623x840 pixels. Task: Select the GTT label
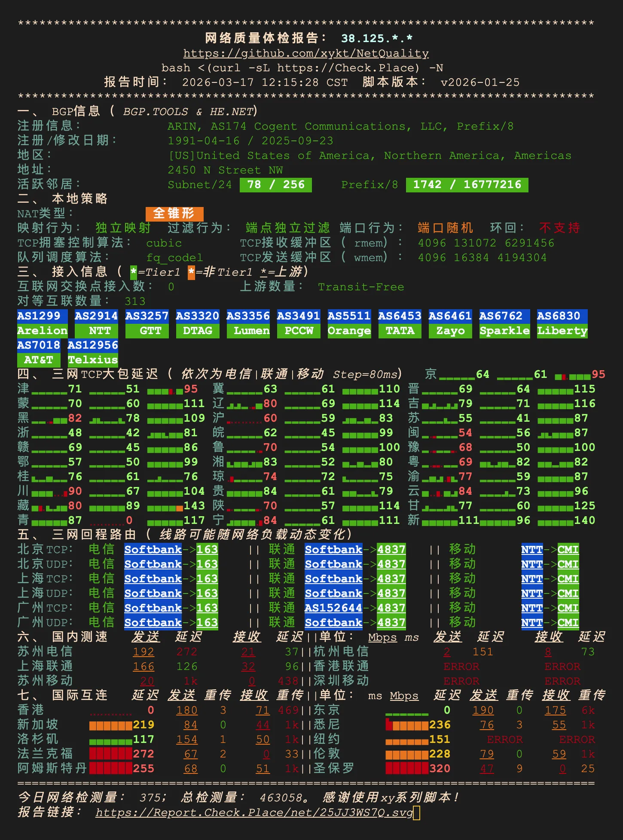click(x=147, y=331)
